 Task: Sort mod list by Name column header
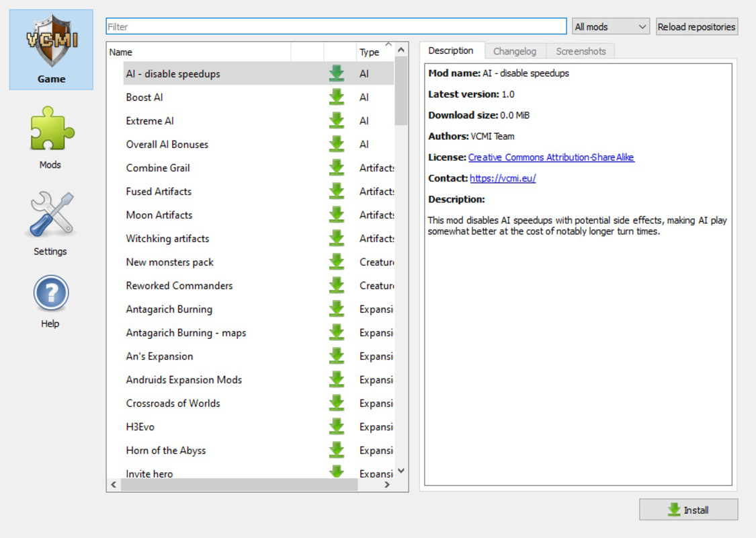(199, 52)
